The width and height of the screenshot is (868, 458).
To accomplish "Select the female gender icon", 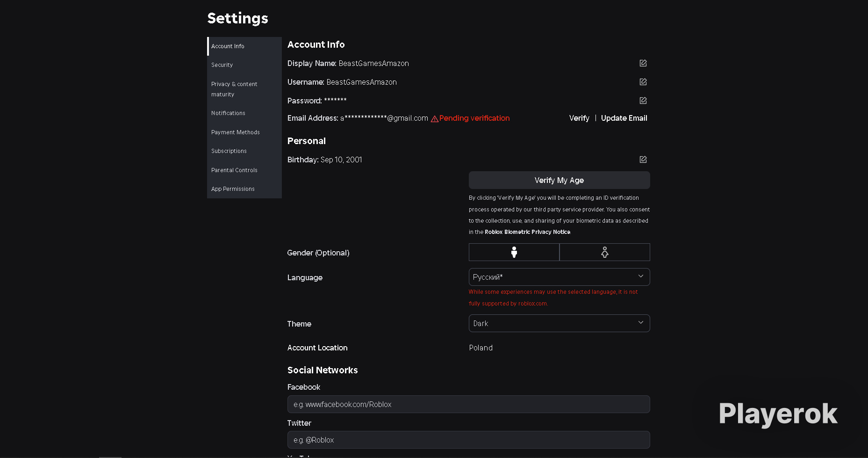I will point(605,252).
